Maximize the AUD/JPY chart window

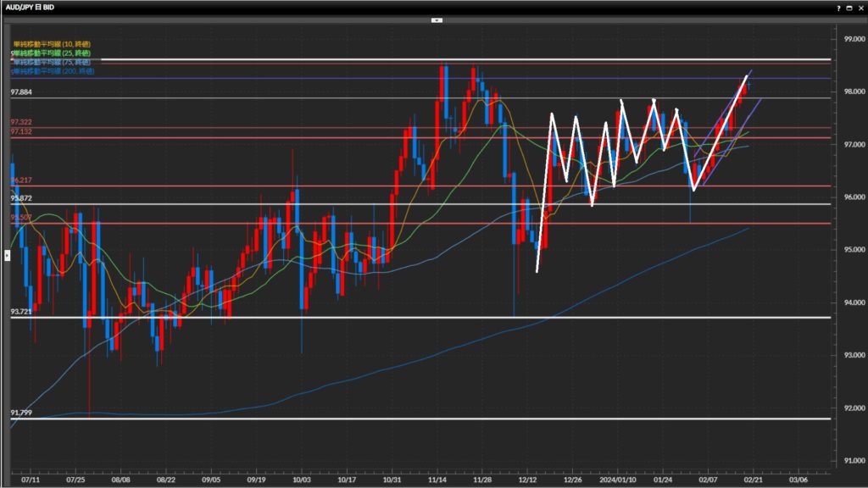[x=850, y=8]
